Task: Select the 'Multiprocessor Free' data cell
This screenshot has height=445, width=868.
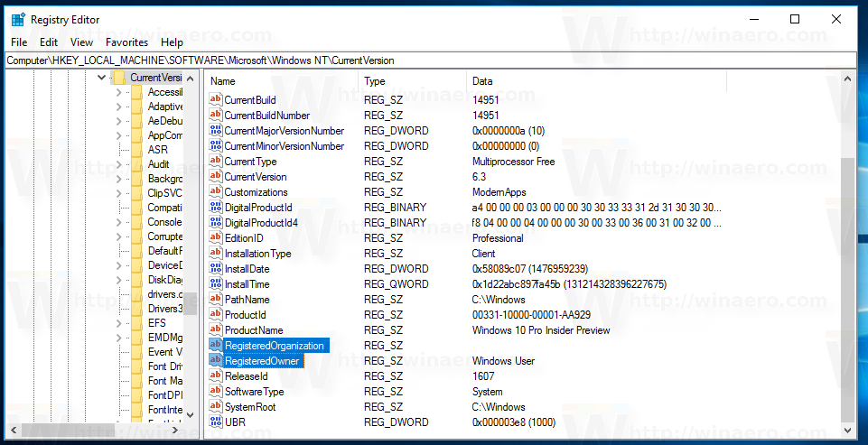Action: [x=513, y=161]
